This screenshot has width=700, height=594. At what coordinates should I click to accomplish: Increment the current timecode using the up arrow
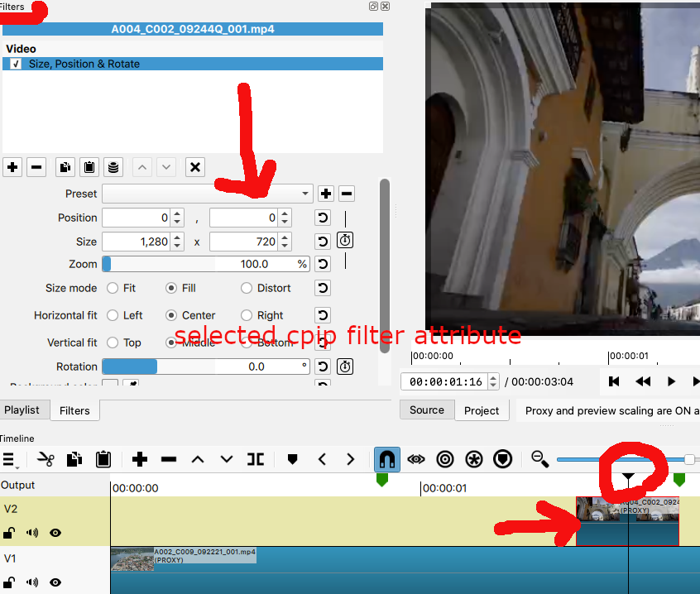pos(494,377)
